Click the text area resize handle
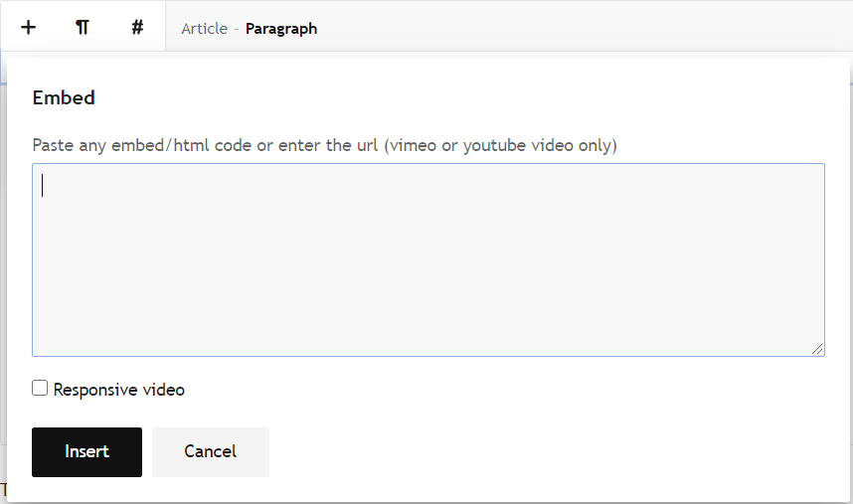 (816, 348)
